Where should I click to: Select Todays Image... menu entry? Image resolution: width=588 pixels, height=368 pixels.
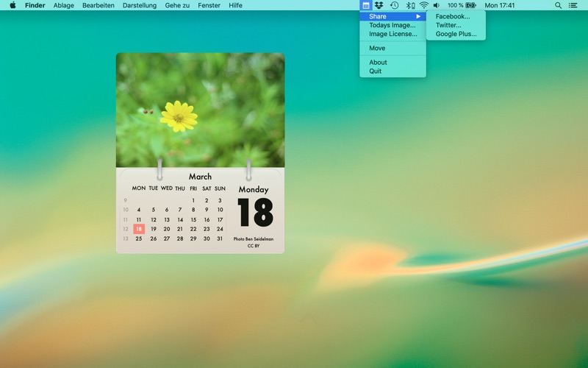tap(392, 25)
